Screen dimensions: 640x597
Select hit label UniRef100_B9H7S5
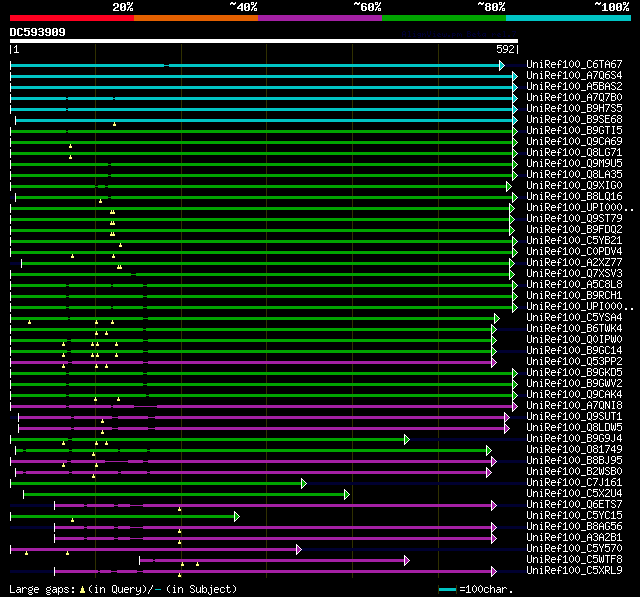tap(574, 109)
